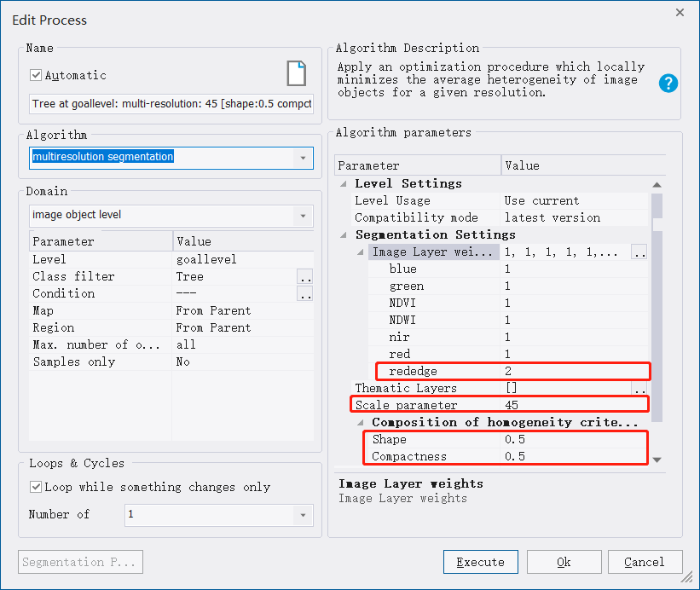The image size is (700, 590).
Task: Open the image object level Domain dropdown
Action: click(303, 216)
